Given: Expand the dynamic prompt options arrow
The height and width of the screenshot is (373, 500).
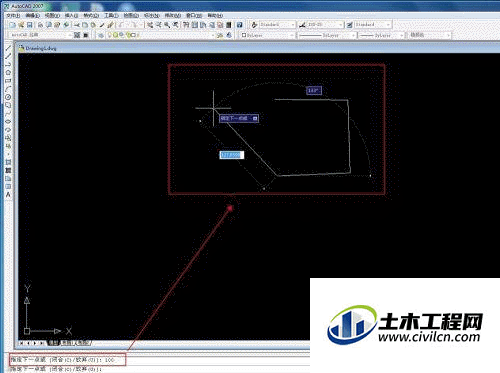Looking at the screenshot, I should 255,118.
